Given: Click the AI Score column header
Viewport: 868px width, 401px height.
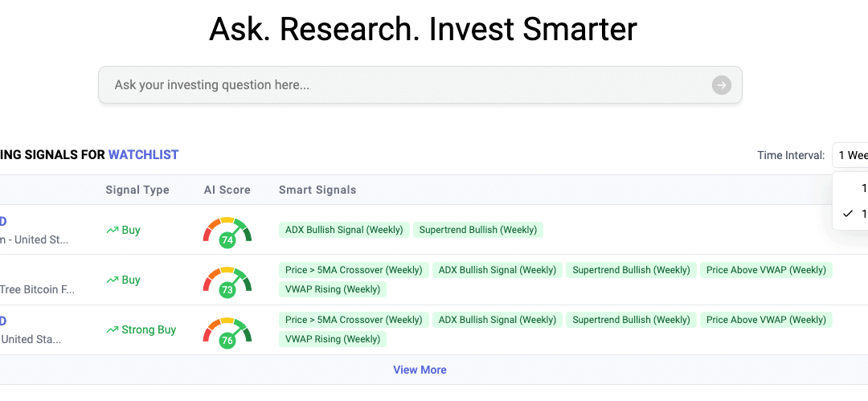Looking at the screenshot, I should (227, 190).
